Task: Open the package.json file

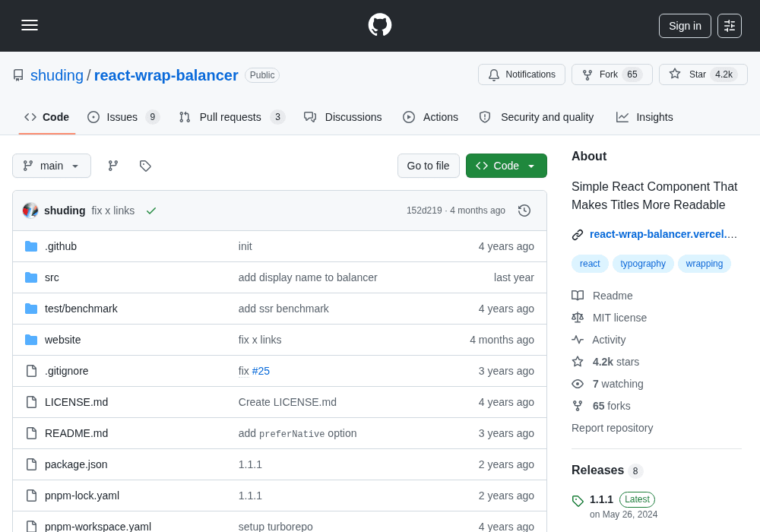Action: [x=76, y=464]
